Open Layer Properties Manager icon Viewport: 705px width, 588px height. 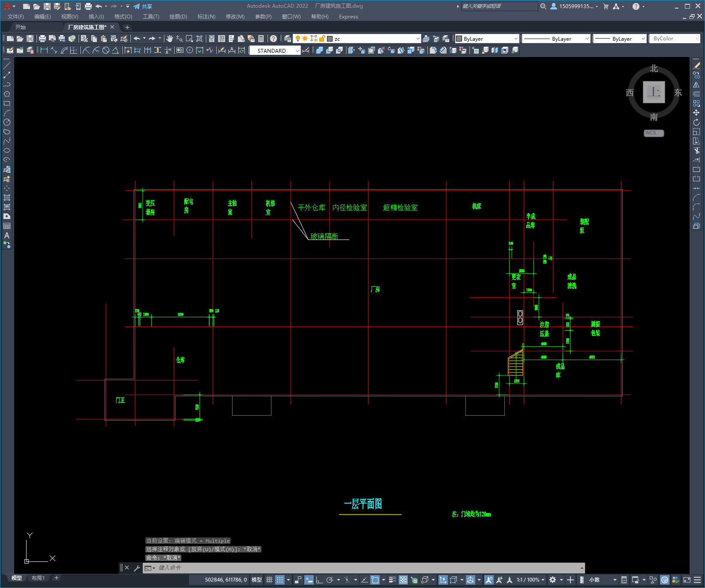287,39
